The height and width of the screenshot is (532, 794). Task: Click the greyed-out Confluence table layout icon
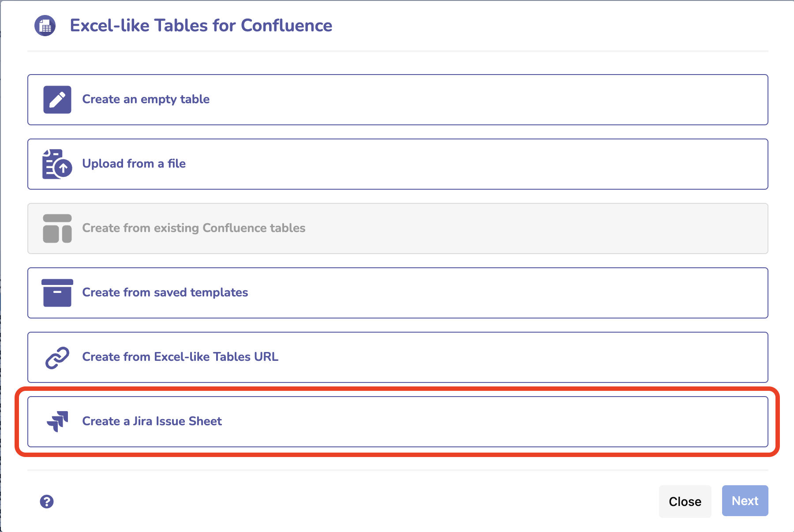[x=57, y=229]
